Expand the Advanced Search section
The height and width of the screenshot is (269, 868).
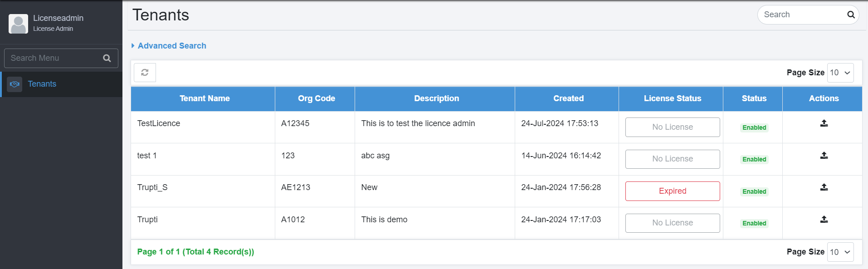(x=171, y=46)
